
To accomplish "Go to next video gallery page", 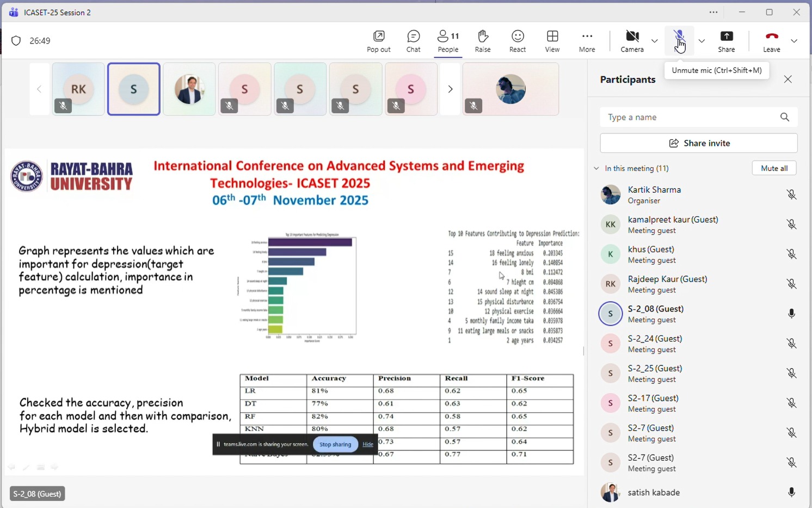I will pyautogui.click(x=450, y=89).
